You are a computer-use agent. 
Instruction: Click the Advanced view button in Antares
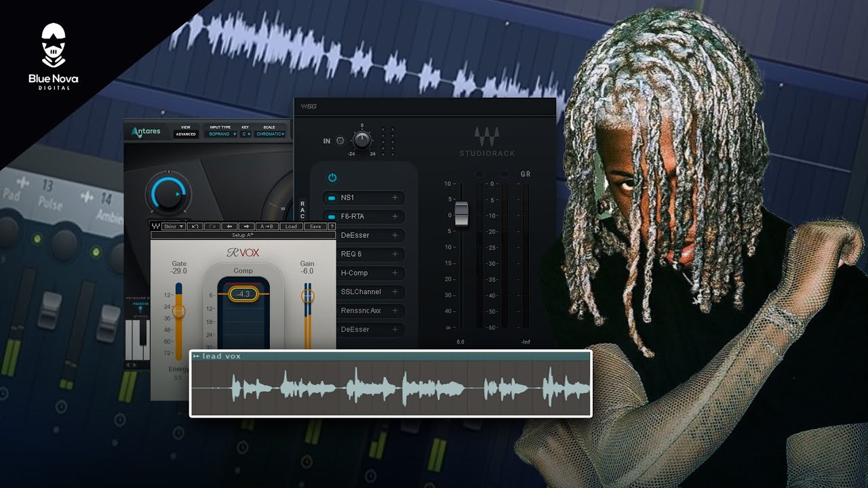click(x=186, y=134)
